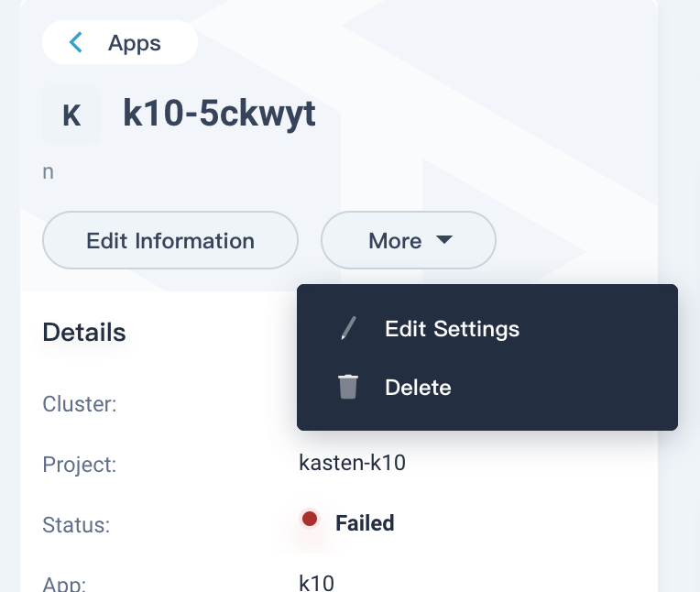Open Edit Information dialog

point(170,241)
